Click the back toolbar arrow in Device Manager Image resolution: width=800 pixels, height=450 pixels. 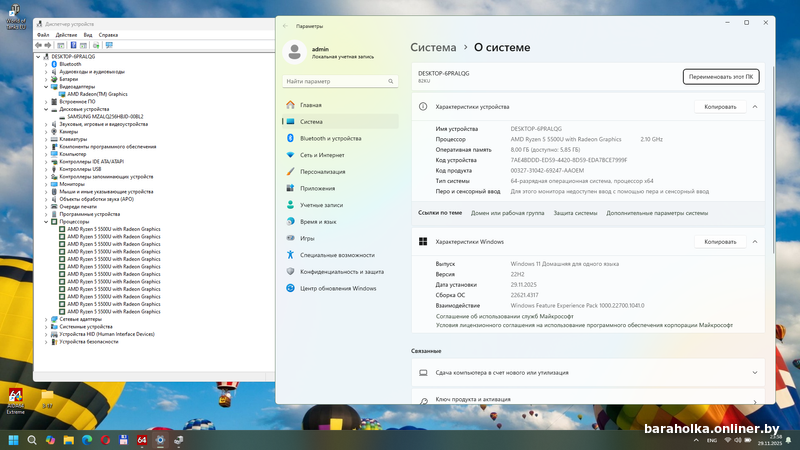40,45
